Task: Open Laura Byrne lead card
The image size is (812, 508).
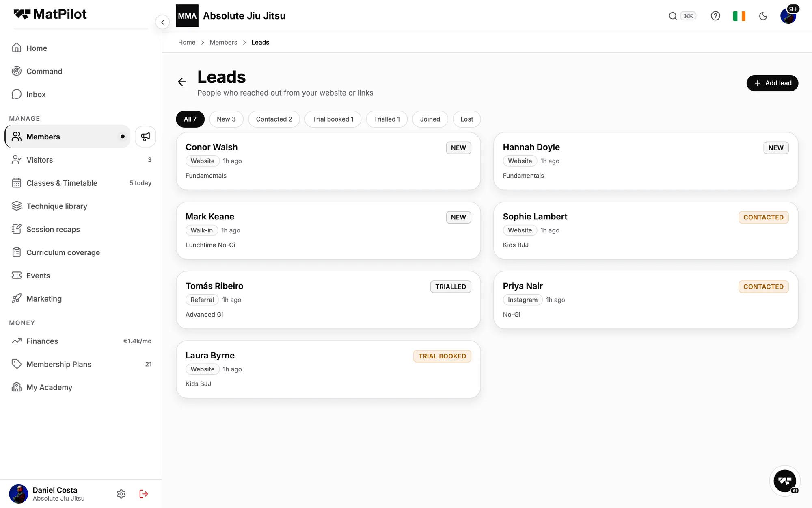Action: tap(328, 369)
